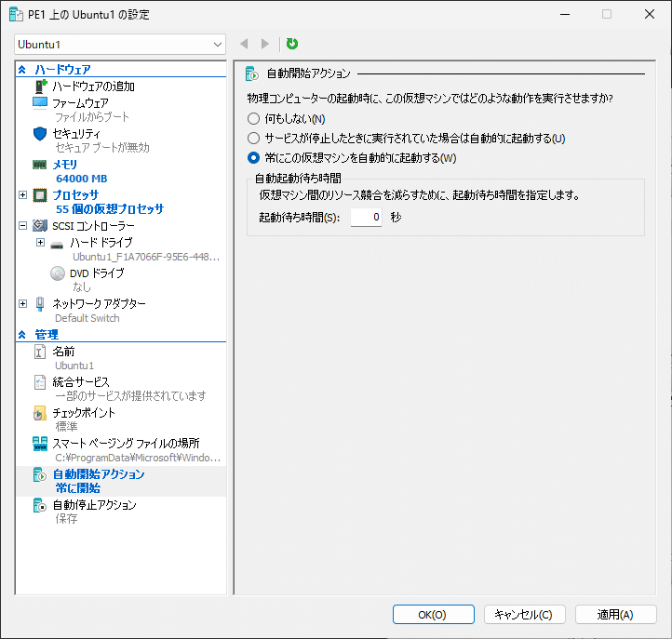The image size is (672, 639).
Task: Select 名前 entry in 管理 section
Action: [x=63, y=352]
